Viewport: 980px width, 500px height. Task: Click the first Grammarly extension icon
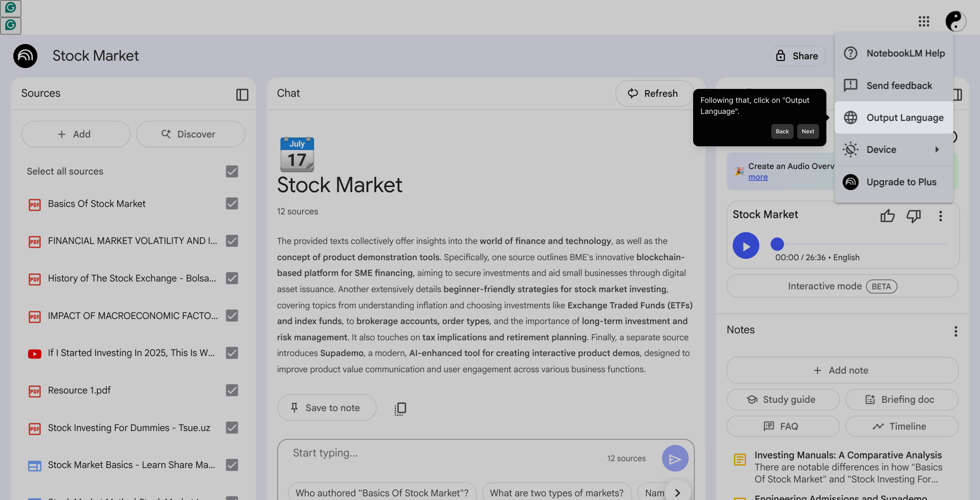[x=11, y=8]
